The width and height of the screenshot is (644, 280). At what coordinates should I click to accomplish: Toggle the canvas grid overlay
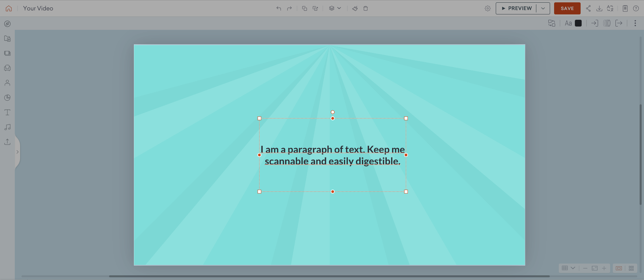[x=565, y=268]
